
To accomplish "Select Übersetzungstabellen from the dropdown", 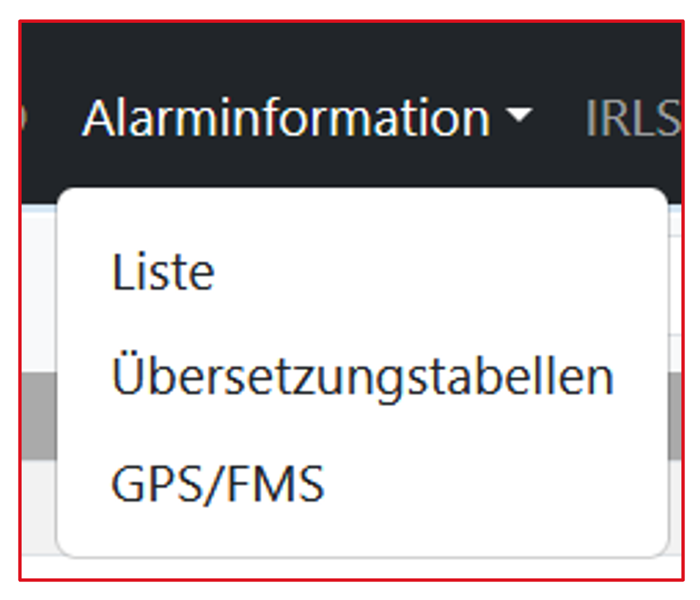I will pos(362,378).
